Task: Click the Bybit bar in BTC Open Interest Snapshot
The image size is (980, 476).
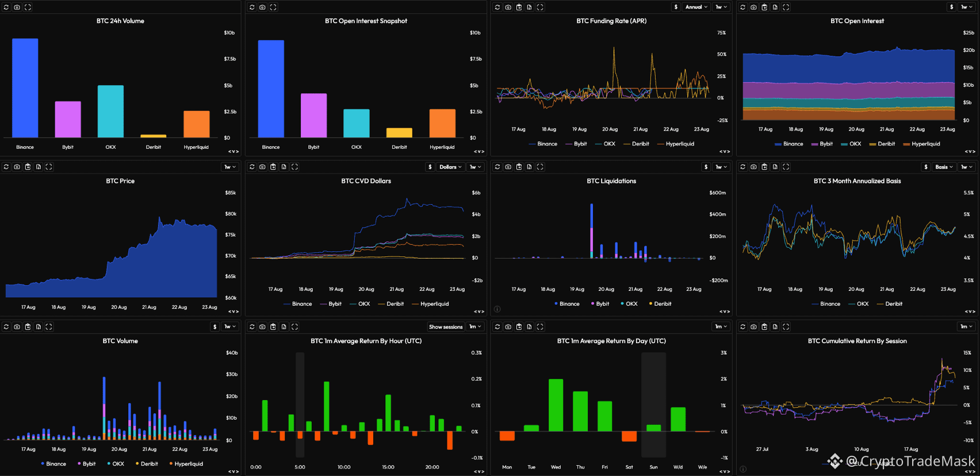Action: coord(313,115)
